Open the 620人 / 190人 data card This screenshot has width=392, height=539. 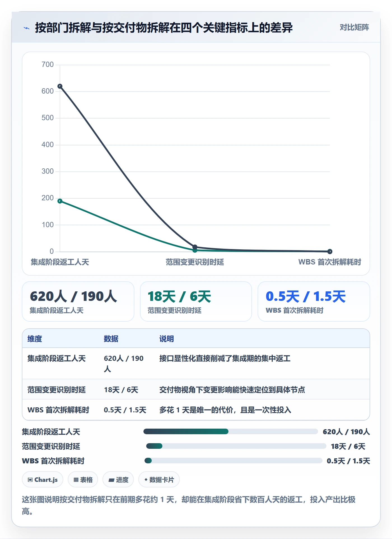78,301
